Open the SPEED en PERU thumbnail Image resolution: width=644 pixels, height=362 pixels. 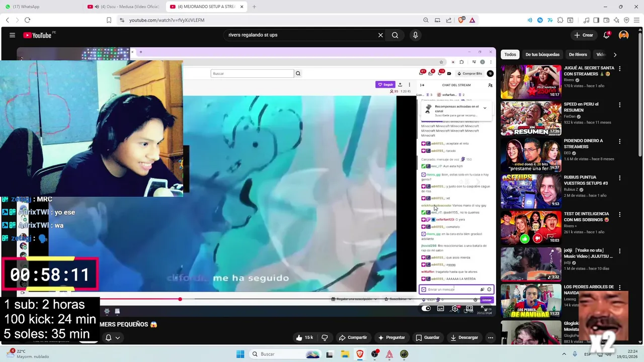[x=531, y=118]
